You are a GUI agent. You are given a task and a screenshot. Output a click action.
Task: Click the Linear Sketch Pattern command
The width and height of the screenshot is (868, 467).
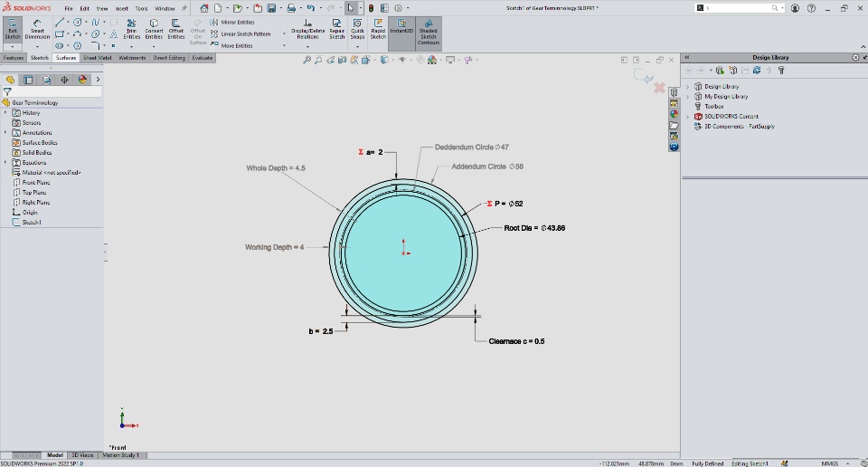pyautogui.click(x=241, y=33)
